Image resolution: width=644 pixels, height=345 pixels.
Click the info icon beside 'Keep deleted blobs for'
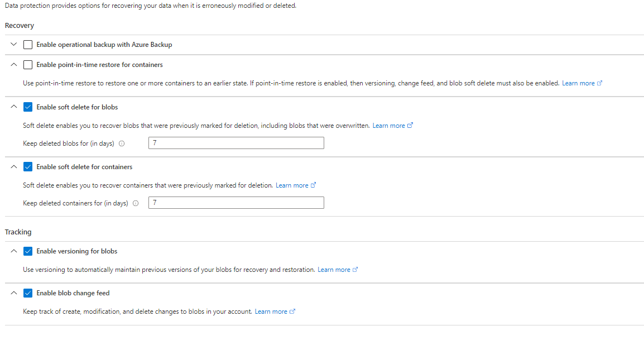(x=122, y=143)
